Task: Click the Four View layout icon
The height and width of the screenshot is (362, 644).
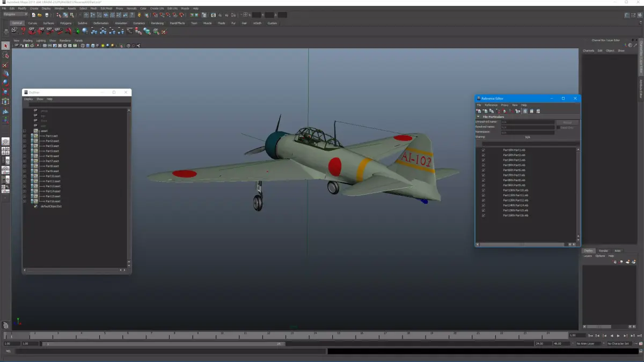Action: (5, 151)
